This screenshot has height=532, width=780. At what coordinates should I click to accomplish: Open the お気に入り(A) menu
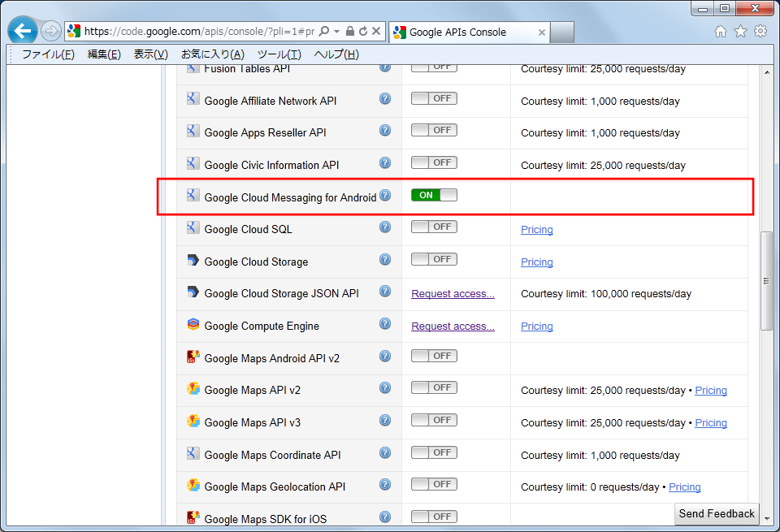212,54
